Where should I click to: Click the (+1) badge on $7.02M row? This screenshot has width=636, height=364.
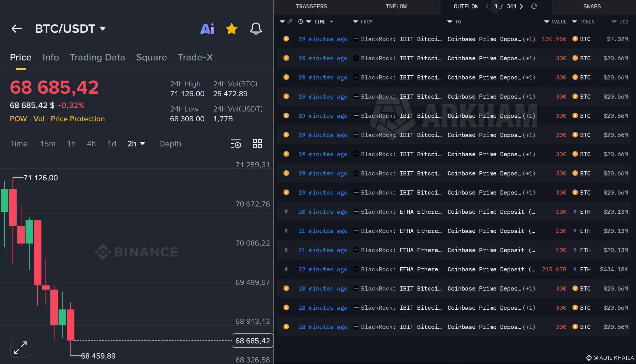[529, 39]
